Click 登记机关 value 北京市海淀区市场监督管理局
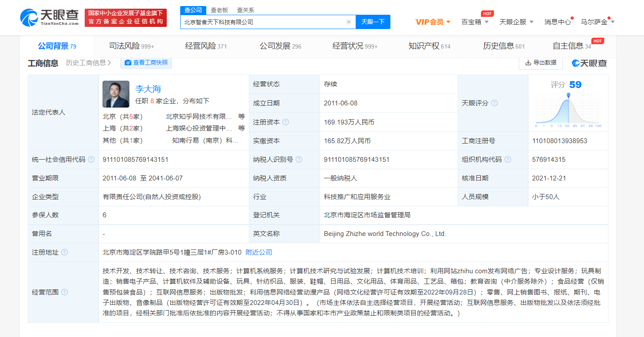The image size is (644, 337). [x=367, y=215]
